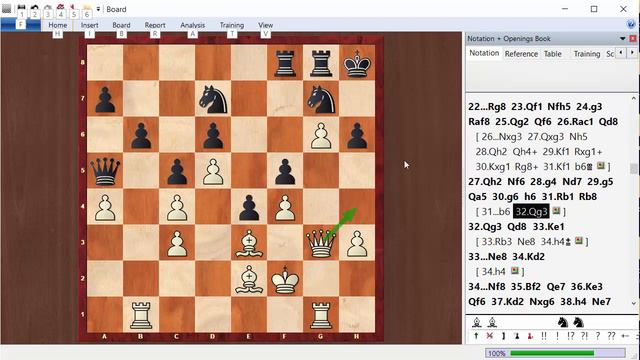Open the View ribbon tab

tap(266, 25)
